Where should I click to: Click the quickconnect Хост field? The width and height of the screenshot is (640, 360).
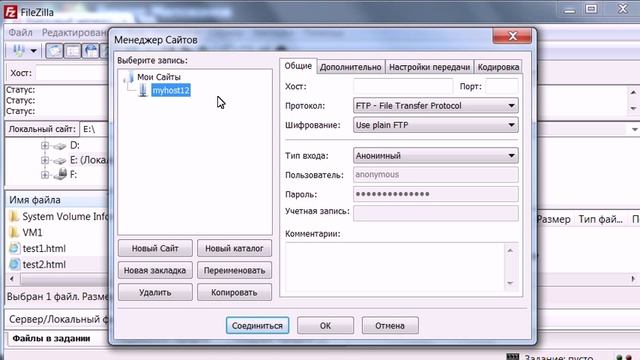(72, 73)
